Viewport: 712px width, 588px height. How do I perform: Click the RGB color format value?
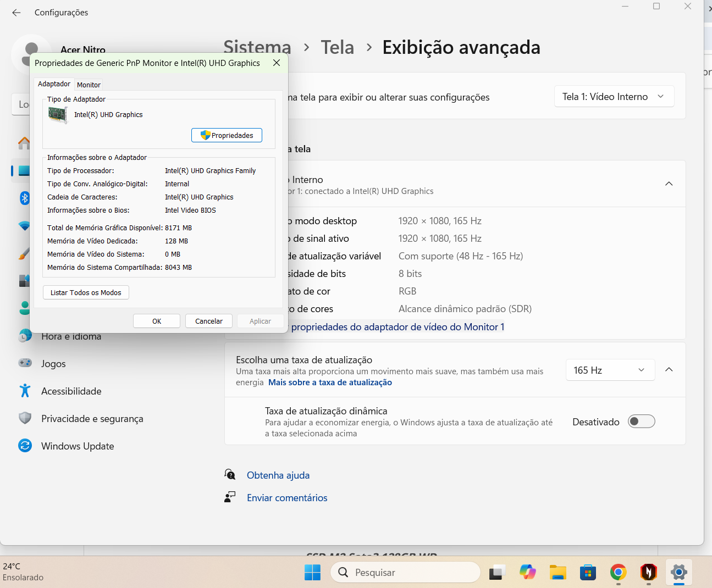tap(407, 291)
